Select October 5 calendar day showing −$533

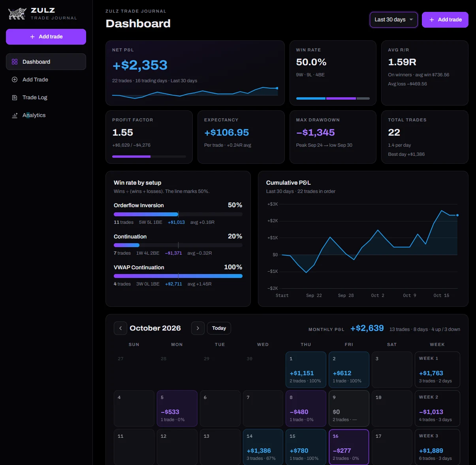[x=177, y=408]
